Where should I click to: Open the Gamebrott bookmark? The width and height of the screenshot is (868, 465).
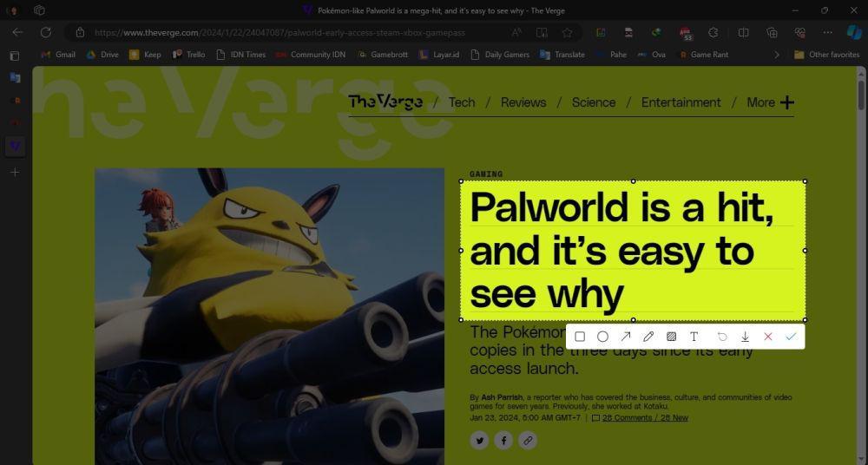pos(383,55)
